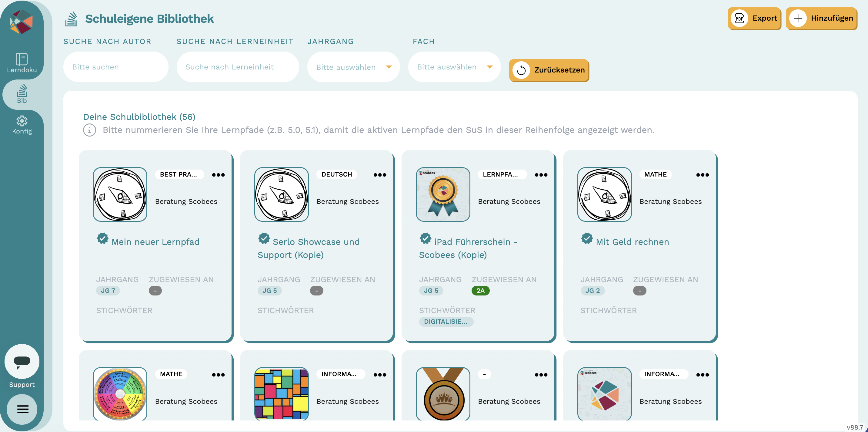Open the Mein neuer Lernpfad title
This screenshot has width=868, height=432.
point(155,242)
